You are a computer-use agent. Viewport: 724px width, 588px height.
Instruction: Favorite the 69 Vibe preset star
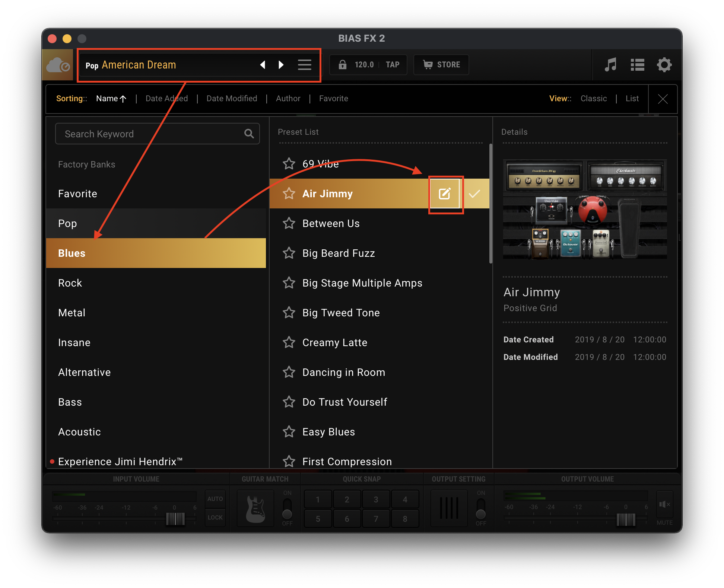coord(289,164)
